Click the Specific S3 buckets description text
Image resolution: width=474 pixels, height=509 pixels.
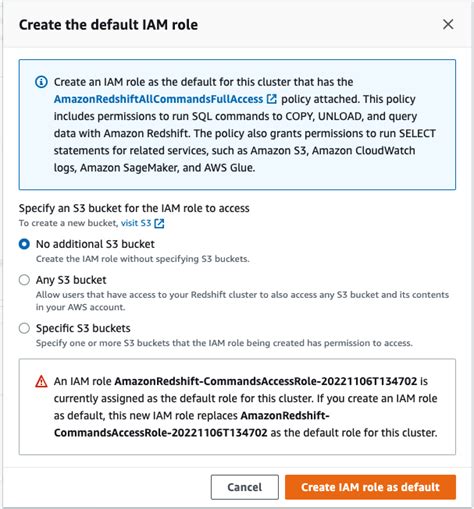(x=224, y=343)
